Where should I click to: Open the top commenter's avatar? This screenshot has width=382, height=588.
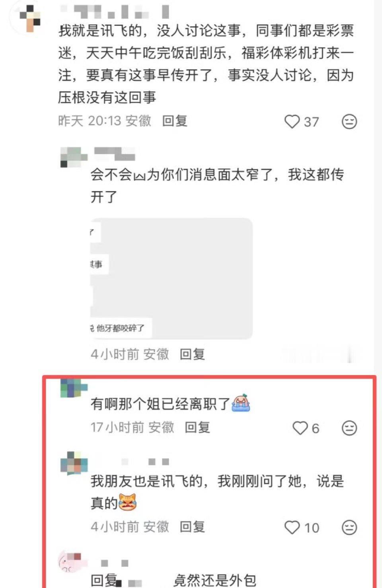30,18
